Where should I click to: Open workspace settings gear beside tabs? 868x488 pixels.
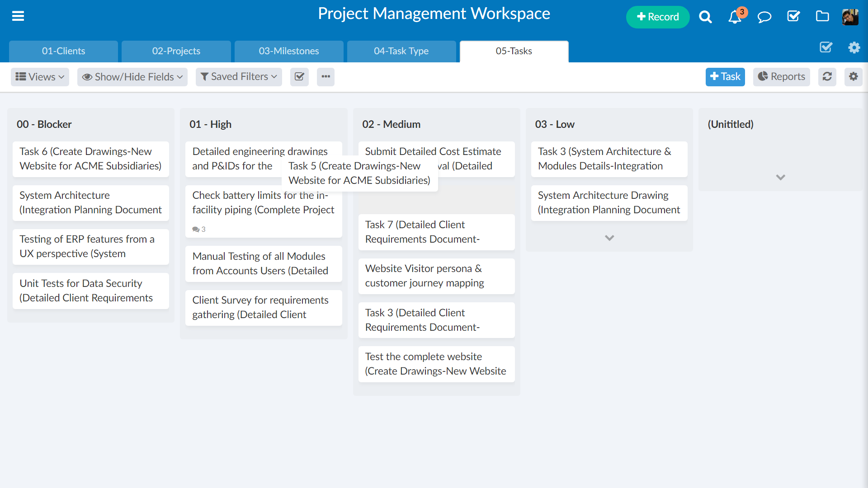point(854,47)
